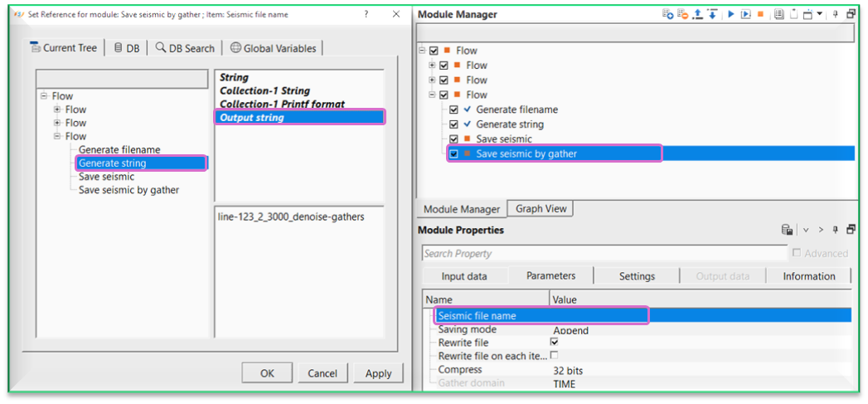Select Collection-1 String item

pyautogui.click(x=264, y=91)
